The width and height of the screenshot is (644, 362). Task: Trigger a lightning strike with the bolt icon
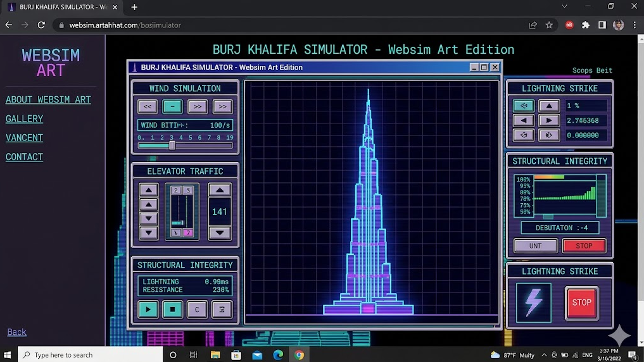(x=534, y=303)
